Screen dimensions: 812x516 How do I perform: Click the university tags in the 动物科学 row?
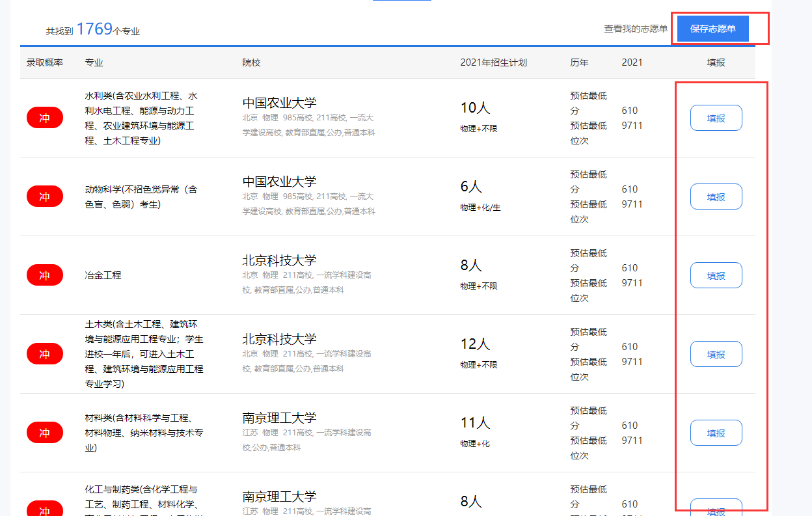click(309, 204)
